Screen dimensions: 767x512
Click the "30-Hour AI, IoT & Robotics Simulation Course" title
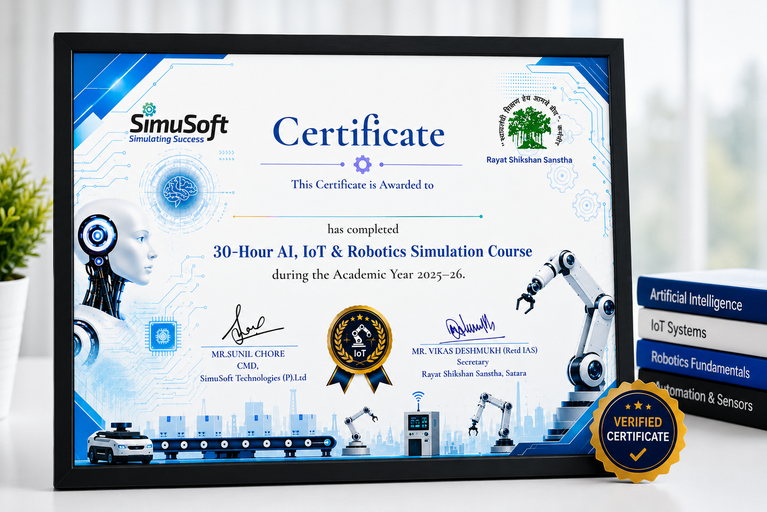coord(373,251)
